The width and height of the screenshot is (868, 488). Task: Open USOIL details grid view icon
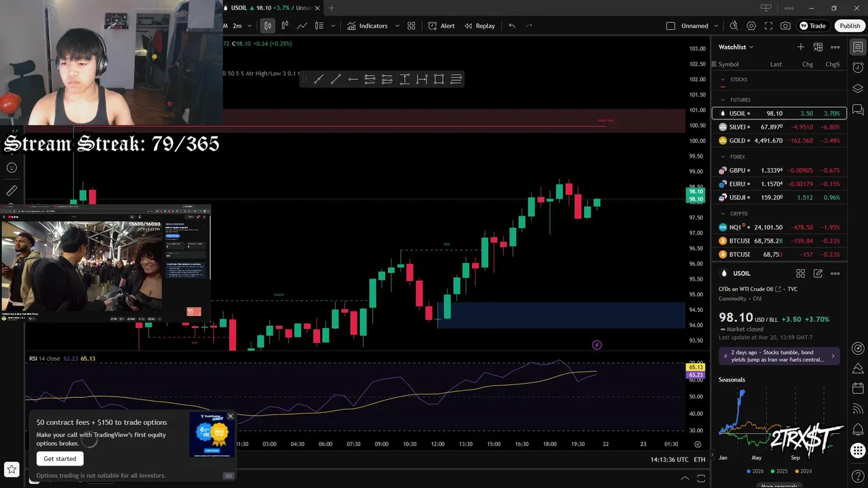click(x=800, y=273)
